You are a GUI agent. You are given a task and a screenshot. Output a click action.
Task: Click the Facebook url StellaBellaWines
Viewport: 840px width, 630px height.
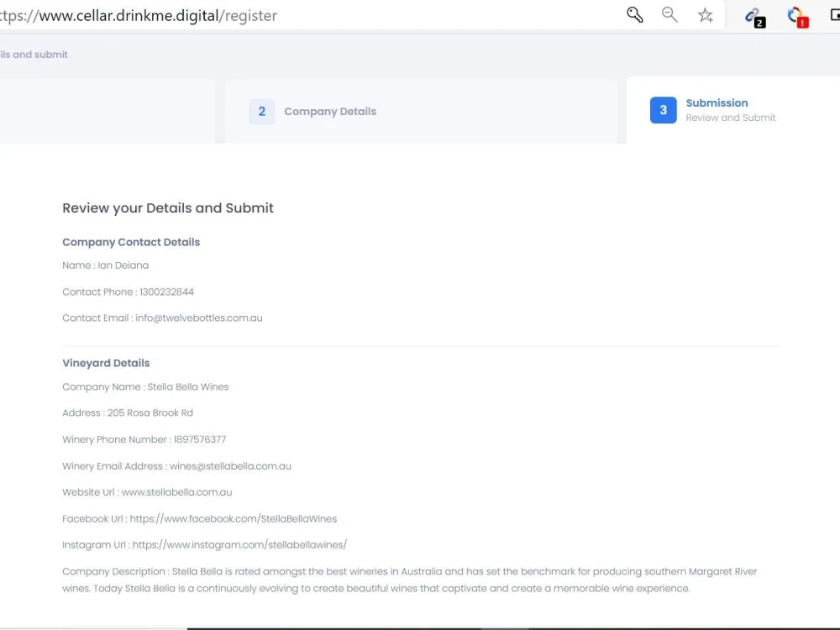(233, 518)
